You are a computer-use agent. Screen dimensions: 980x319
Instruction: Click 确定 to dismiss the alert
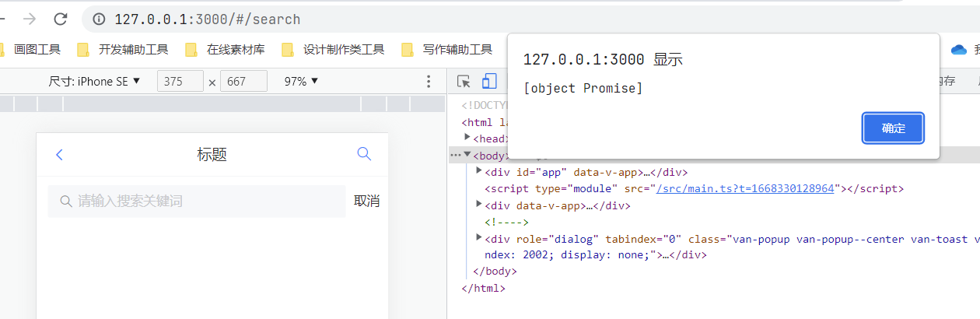(893, 128)
